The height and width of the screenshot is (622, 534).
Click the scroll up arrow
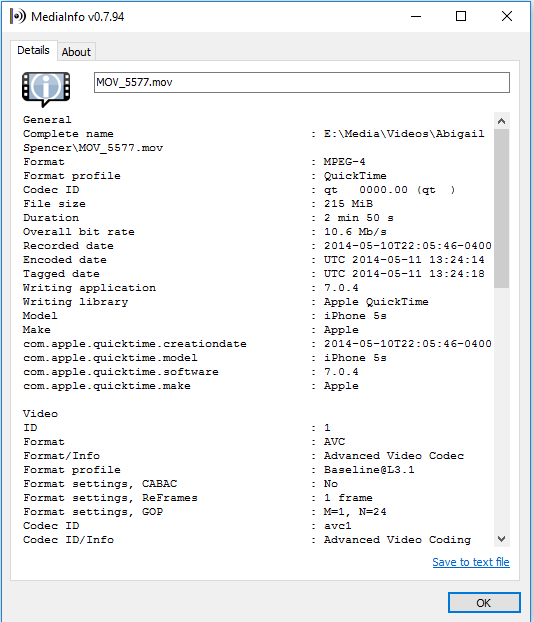click(501, 121)
